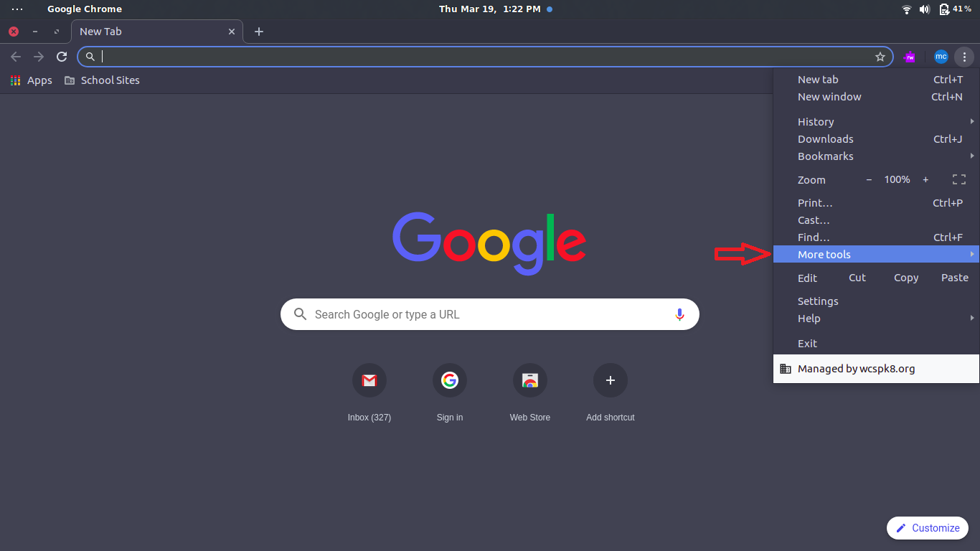
Task: Expand the Bookmarks submenu
Action: 876,156
